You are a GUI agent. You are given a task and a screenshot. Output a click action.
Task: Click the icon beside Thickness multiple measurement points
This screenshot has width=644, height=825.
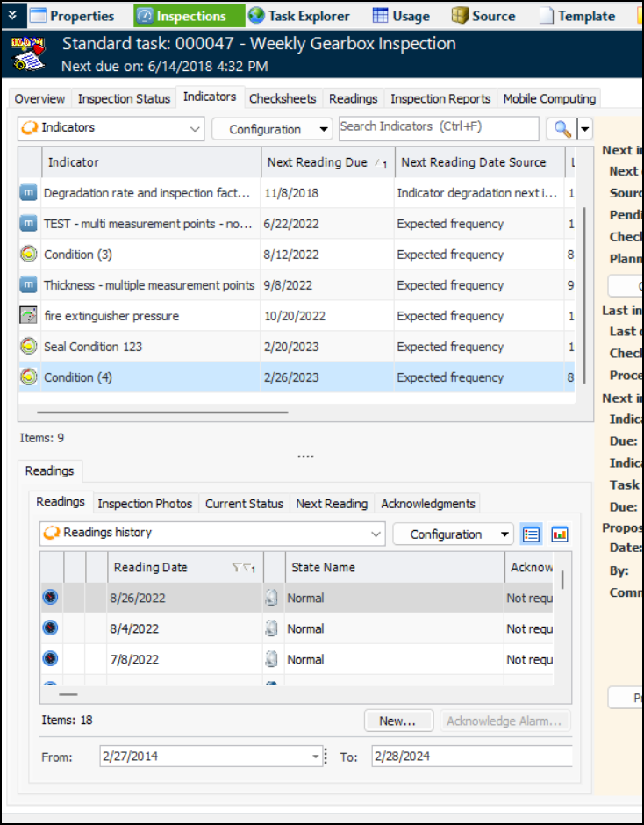pos(28,285)
